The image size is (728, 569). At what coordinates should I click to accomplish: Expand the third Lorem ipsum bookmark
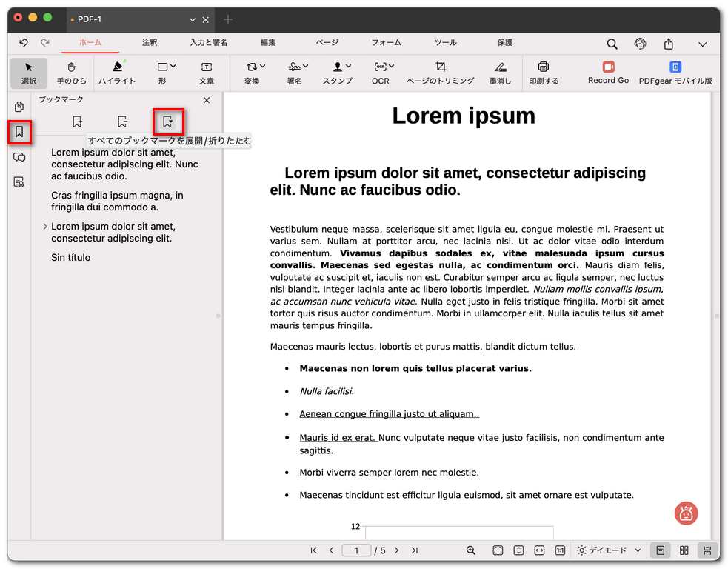coord(45,227)
